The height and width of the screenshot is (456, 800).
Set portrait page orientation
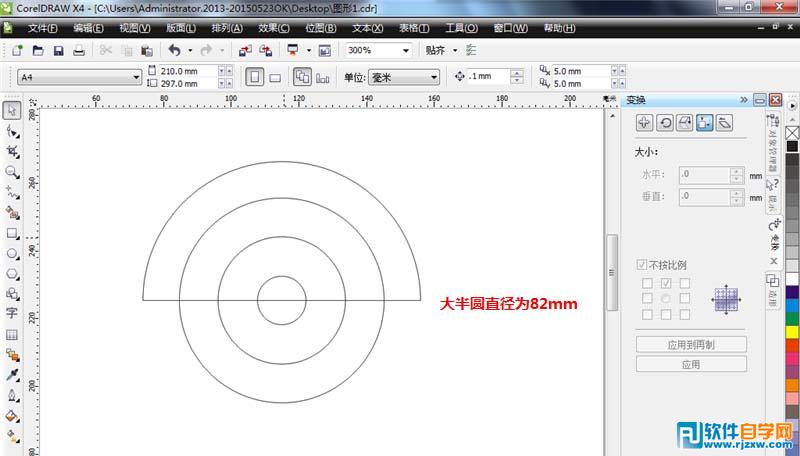coord(255,78)
